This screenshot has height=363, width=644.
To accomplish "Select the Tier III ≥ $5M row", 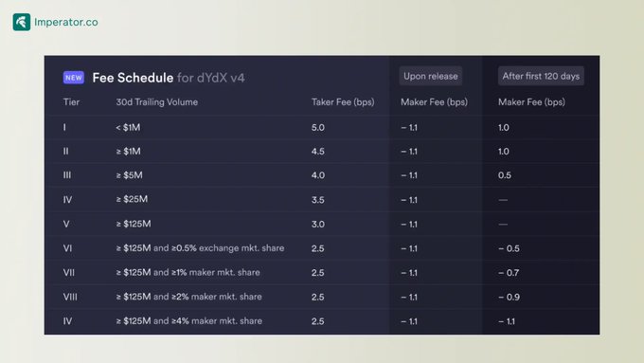I will [x=322, y=175].
